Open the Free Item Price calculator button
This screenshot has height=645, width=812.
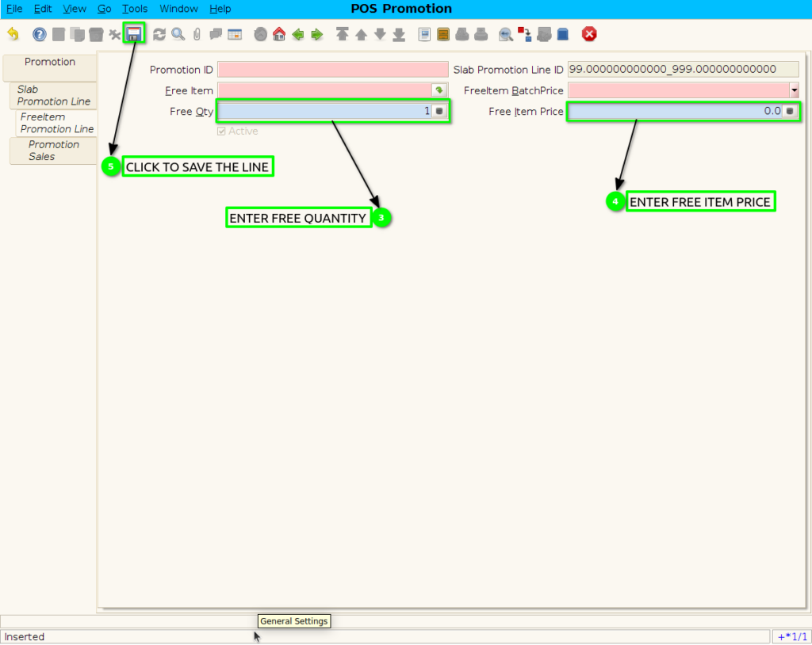790,111
